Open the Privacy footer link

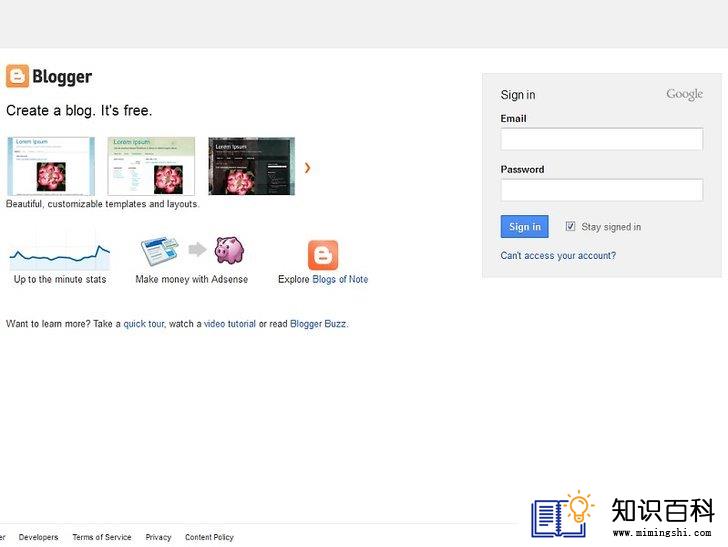(x=158, y=537)
